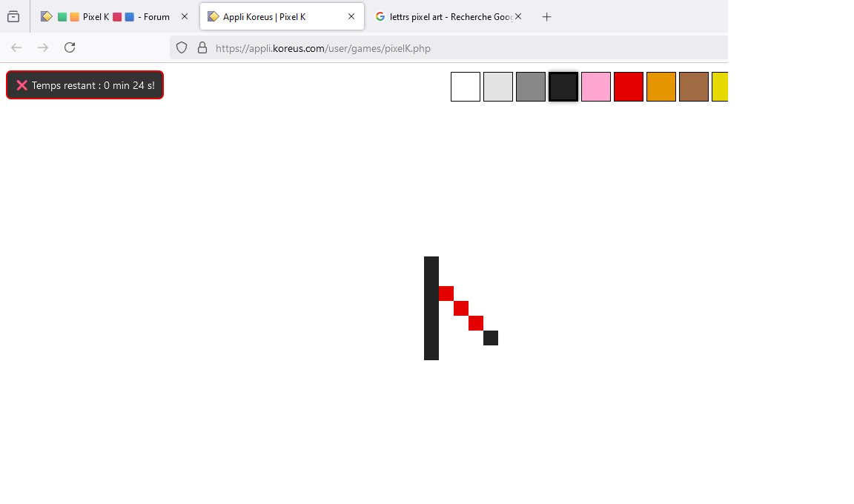
Task: Close the Pixel K Forum tab
Action: pyautogui.click(x=185, y=16)
